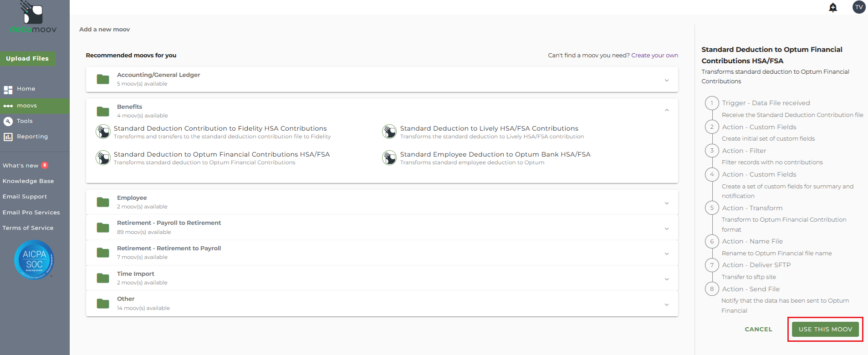This screenshot has width=868, height=355.
Task: Click the Upload Files button
Action: coord(27,59)
